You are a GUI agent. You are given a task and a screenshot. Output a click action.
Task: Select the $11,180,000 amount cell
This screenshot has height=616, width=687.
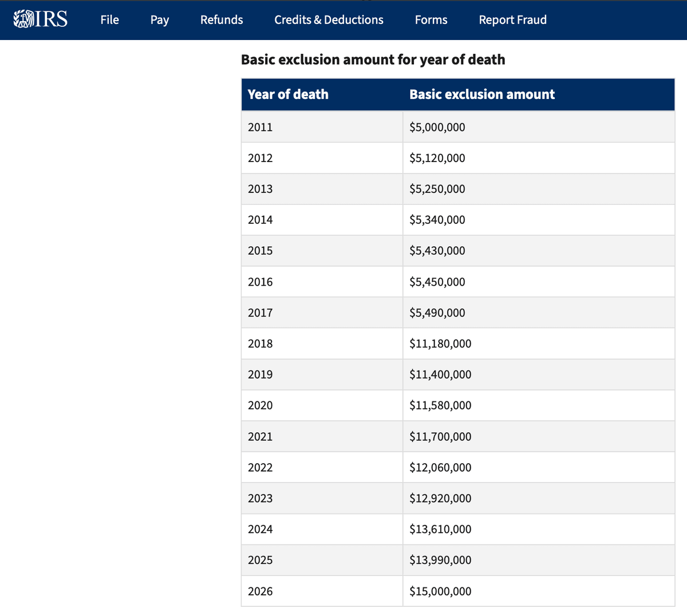(539, 343)
